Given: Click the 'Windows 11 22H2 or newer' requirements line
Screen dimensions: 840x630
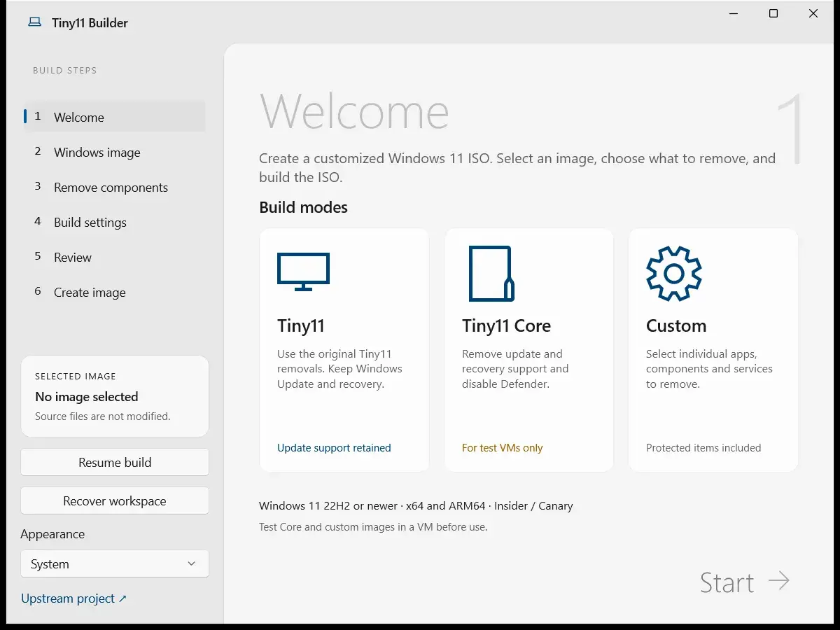Looking at the screenshot, I should coord(416,505).
